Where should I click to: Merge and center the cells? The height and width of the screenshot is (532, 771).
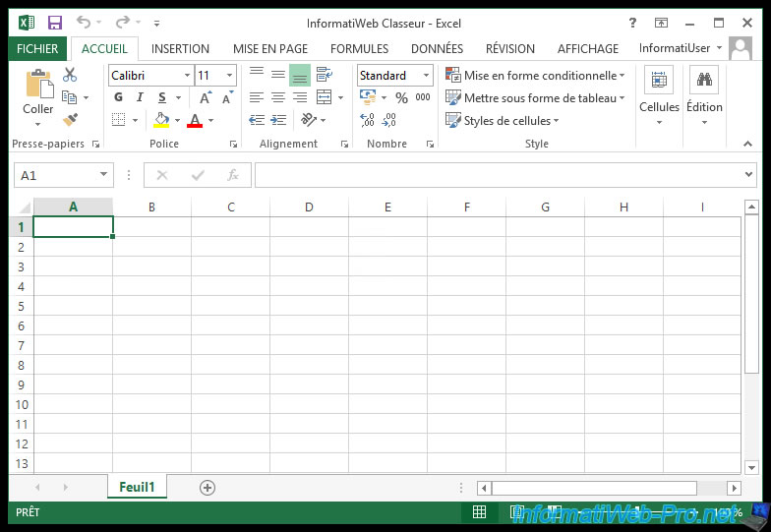pyautogui.click(x=325, y=97)
